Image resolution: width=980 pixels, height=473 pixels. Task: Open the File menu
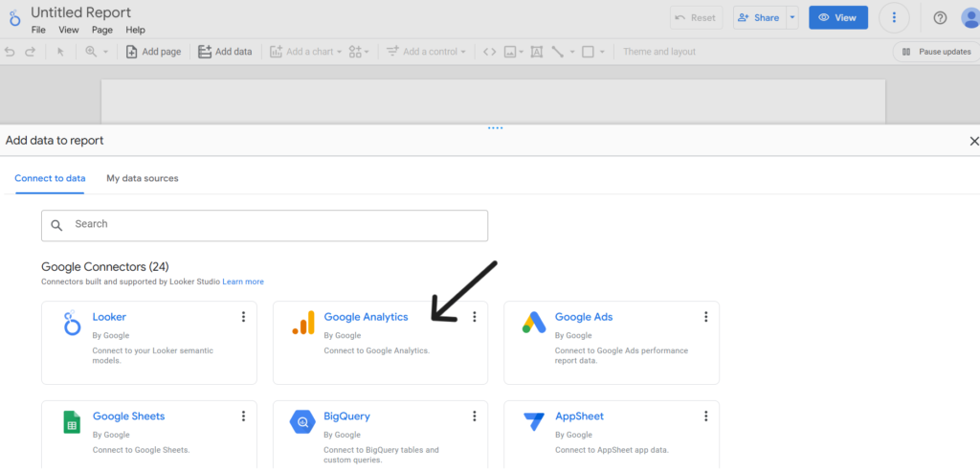38,30
